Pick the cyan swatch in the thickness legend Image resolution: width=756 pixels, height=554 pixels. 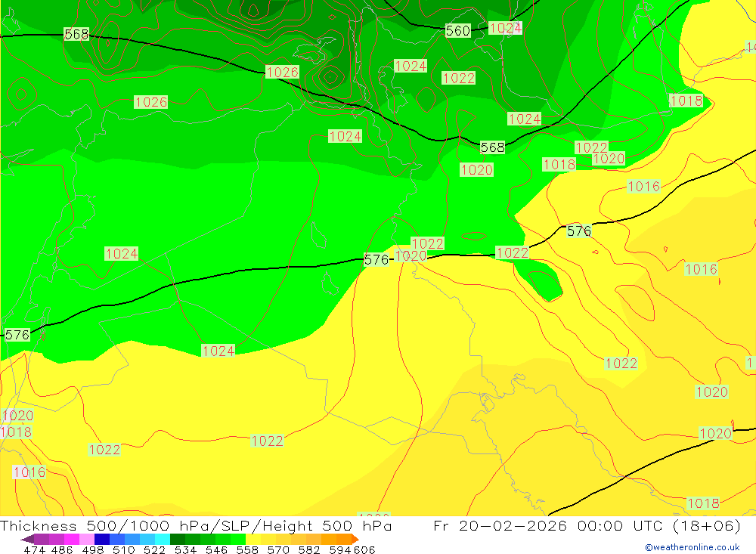(x=163, y=539)
